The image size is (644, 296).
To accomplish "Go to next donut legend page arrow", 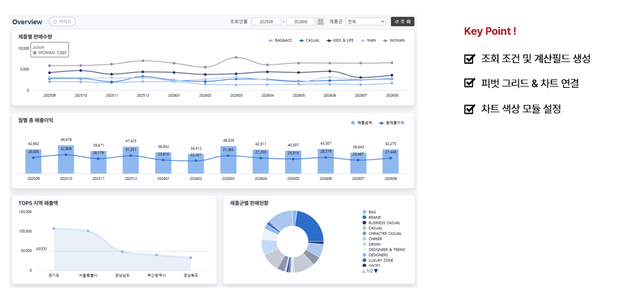I will 376,271.
